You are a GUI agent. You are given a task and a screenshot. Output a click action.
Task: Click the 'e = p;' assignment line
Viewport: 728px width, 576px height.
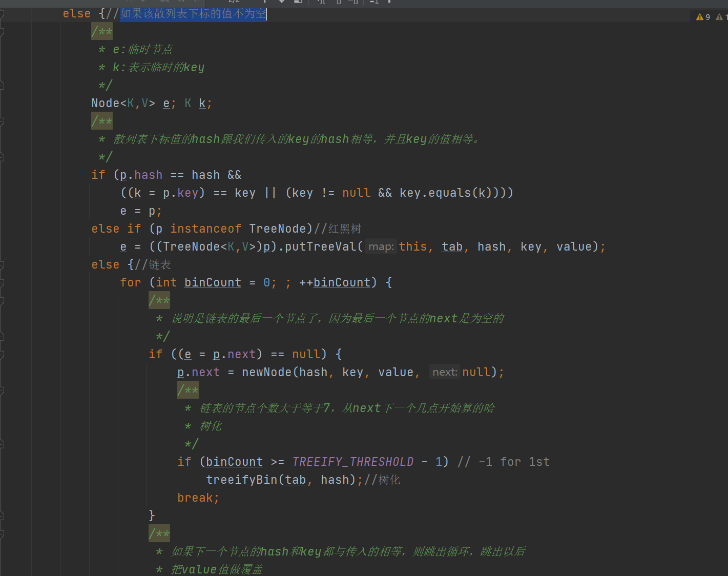pos(141,211)
